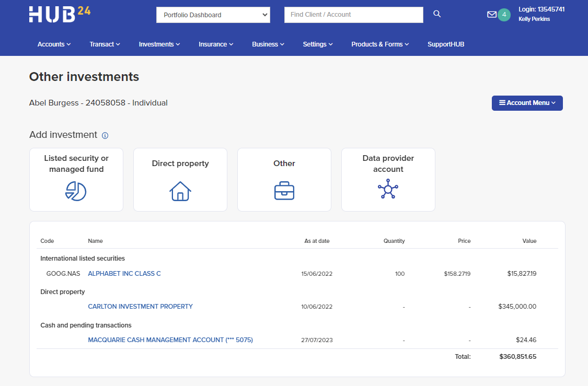The width and height of the screenshot is (588, 386).
Task: Open ALPHABET INC CLASS C holding details
Action: coord(124,273)
